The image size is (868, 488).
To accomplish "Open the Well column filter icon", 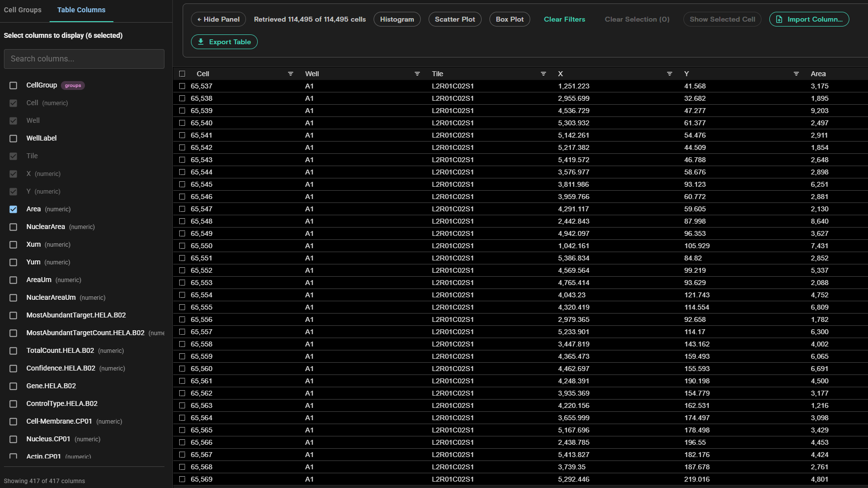I will [417, 74].
